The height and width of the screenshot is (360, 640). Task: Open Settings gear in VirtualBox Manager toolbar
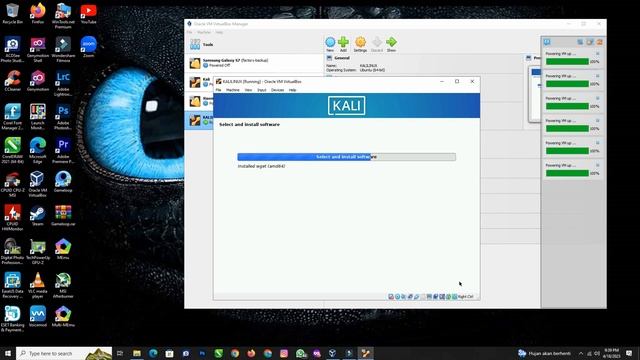[360, 44]
